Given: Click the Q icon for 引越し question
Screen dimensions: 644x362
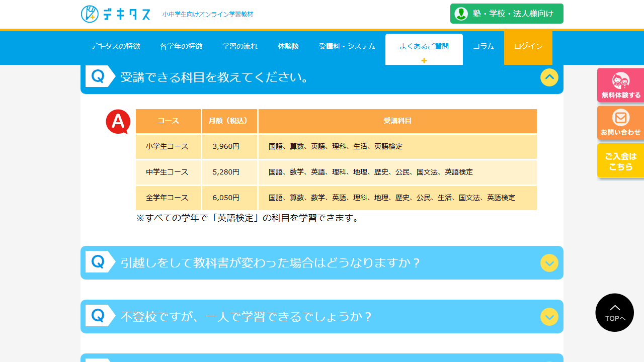Looking at the screenshot, I should [100, 262].
